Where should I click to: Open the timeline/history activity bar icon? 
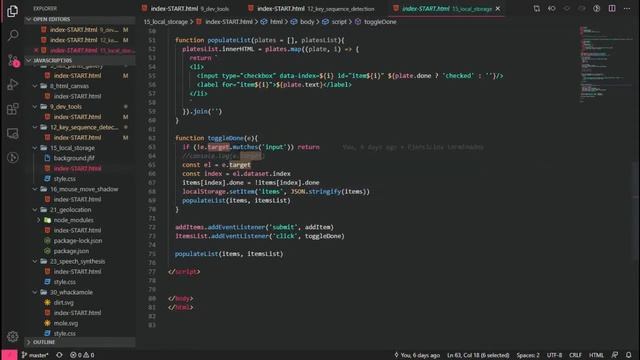coord(12,158)
